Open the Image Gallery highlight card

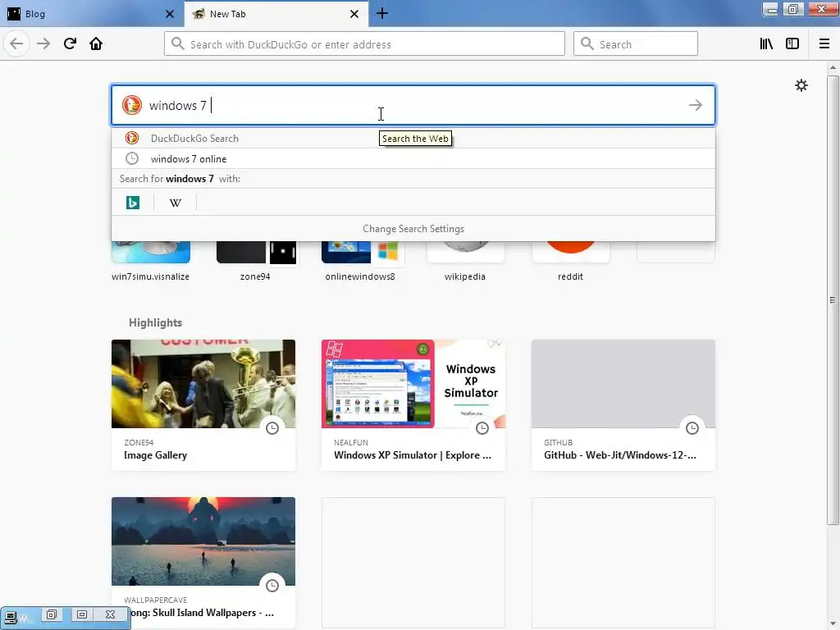[x=203, y=405]
